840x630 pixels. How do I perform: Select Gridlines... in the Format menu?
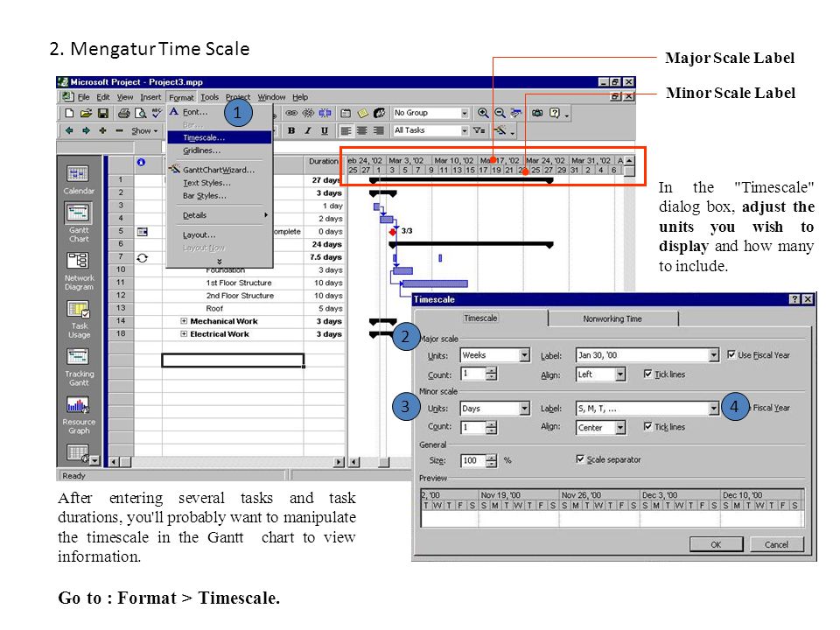point(220,150)
